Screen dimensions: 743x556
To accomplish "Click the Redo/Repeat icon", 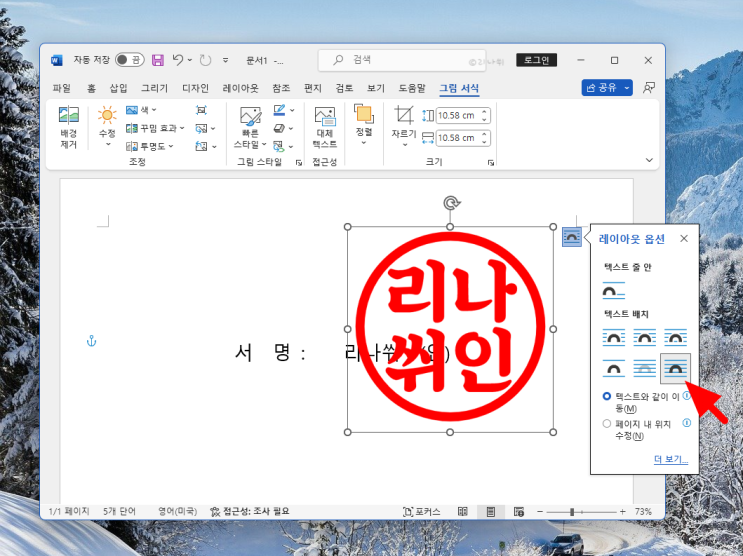I will point(205,60).
